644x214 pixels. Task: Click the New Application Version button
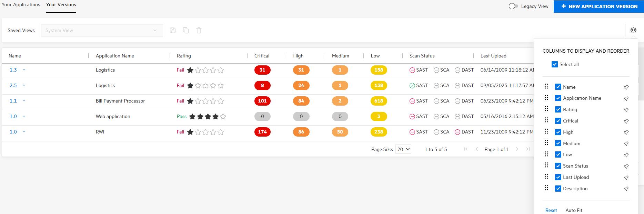point(598,6)
